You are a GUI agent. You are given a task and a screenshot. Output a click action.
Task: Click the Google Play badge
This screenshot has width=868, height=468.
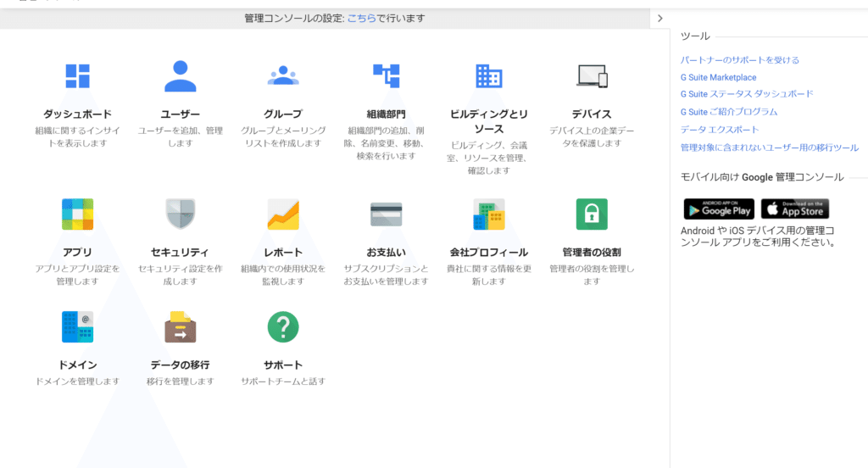(x=719, y=209)
